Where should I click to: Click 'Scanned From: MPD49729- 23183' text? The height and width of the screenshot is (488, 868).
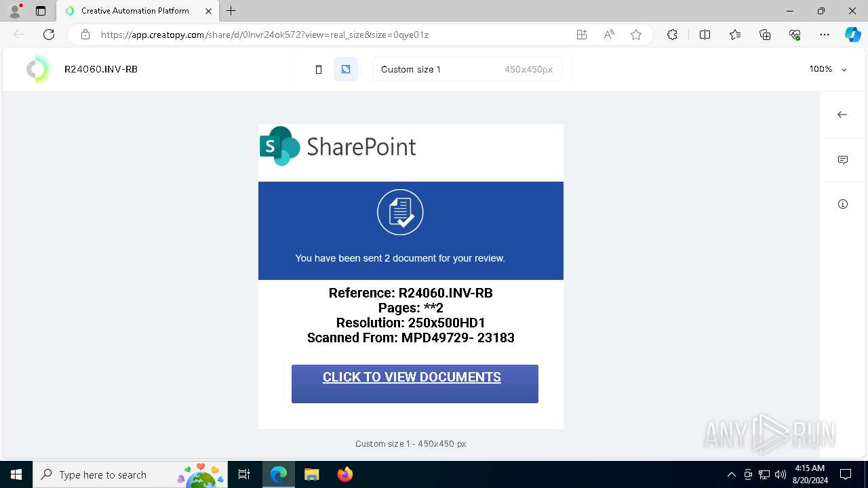[411, 338]
